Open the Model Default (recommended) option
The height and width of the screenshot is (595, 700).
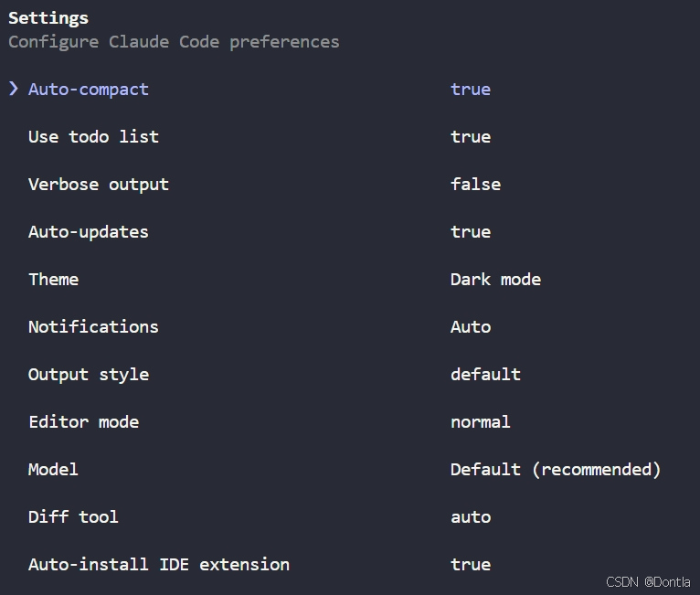[x=556, y=470]
